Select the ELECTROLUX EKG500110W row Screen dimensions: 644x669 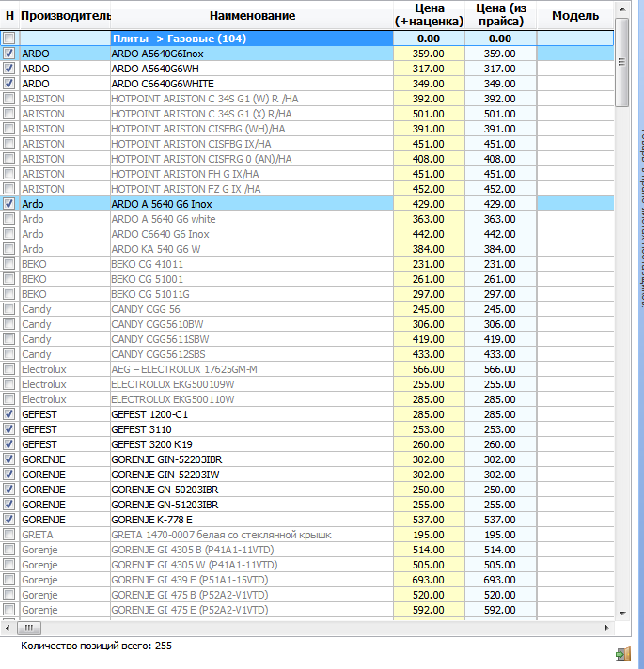307,399
